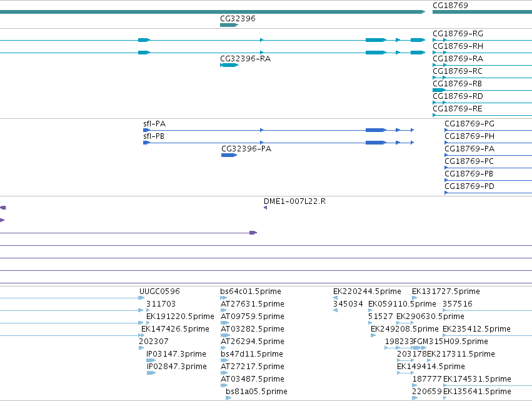Select the CG32396-RA transcript label
Image resolution: width=532 pixels, height=401 pixels.
(245, 59)
